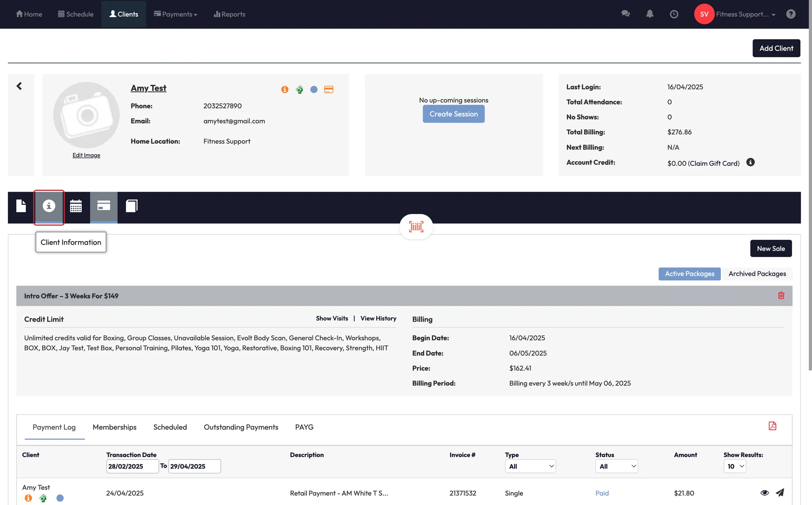View invoice using eye icon
This screenshot has height=505, width=812.
click(764, 493)
